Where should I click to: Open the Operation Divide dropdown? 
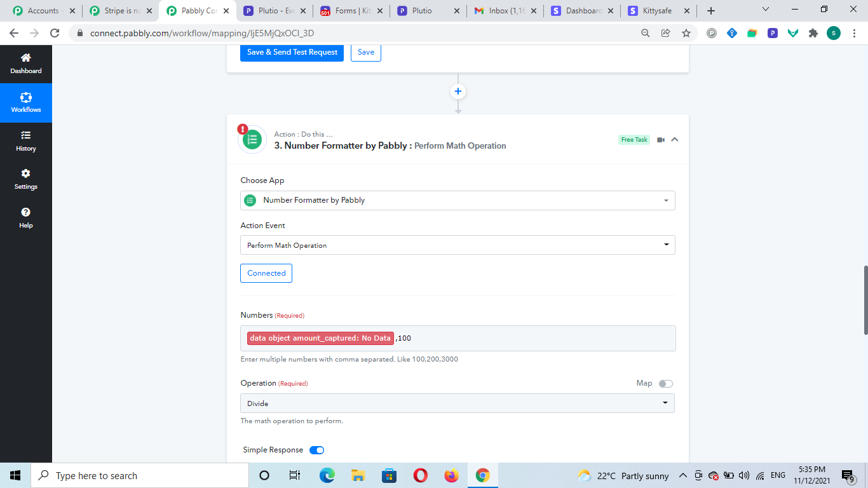(x=458, y=403)
